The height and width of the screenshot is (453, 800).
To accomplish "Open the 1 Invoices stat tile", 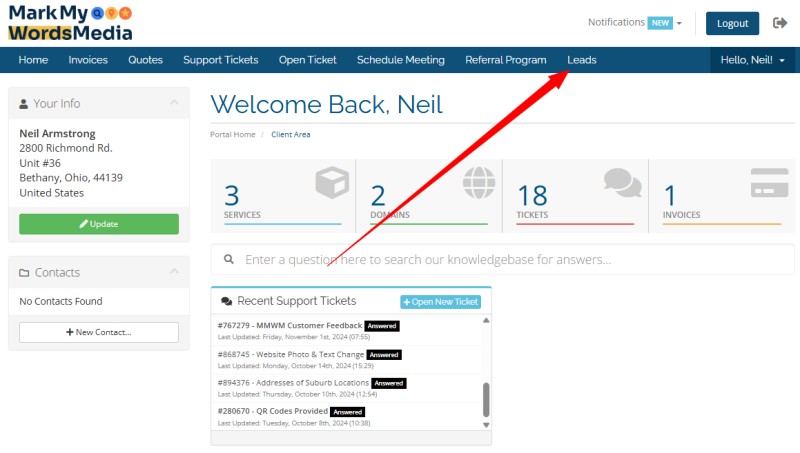I will point(722,196).
